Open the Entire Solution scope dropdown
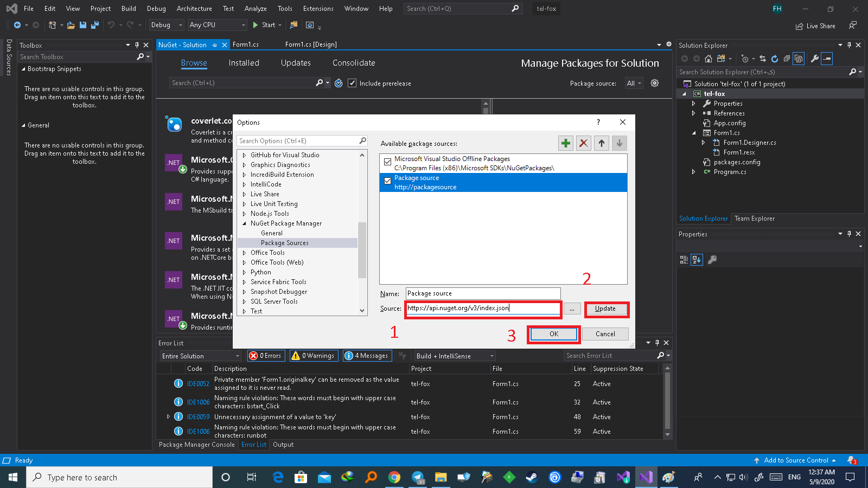The height and width of the screenshot is (488, 868). (200, 356)
